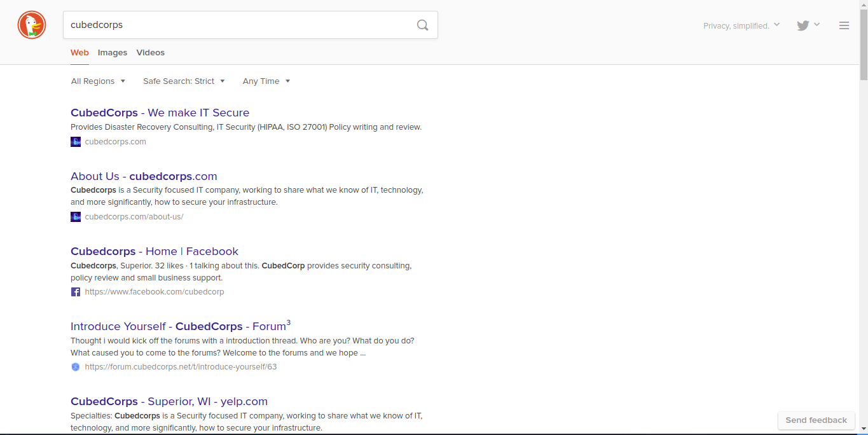
Task: Open Cubedcorps - Home | Facebook result
Action: (155, 251)
